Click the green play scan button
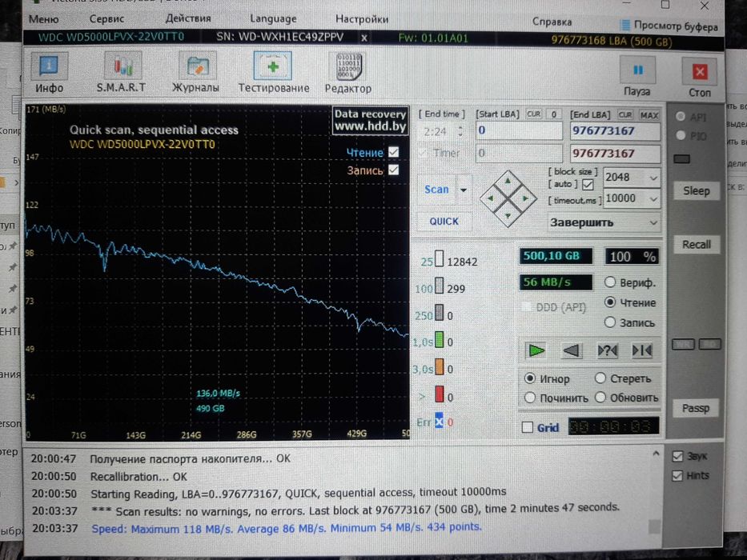747x560 pixels. click(536, 351)
